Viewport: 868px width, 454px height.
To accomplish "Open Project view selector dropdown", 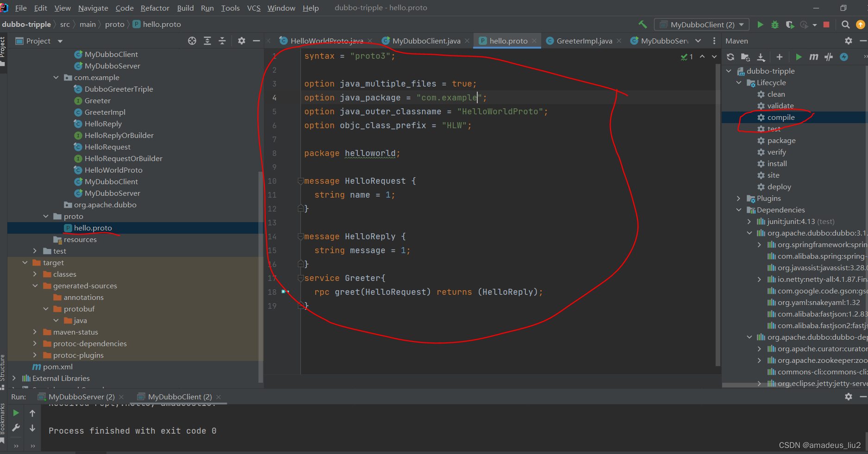I will point(39,41).
